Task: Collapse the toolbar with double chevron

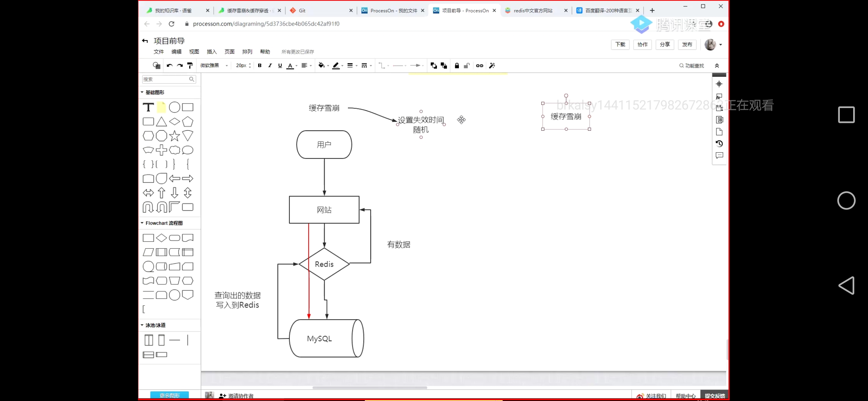Action: pos(717,66)
